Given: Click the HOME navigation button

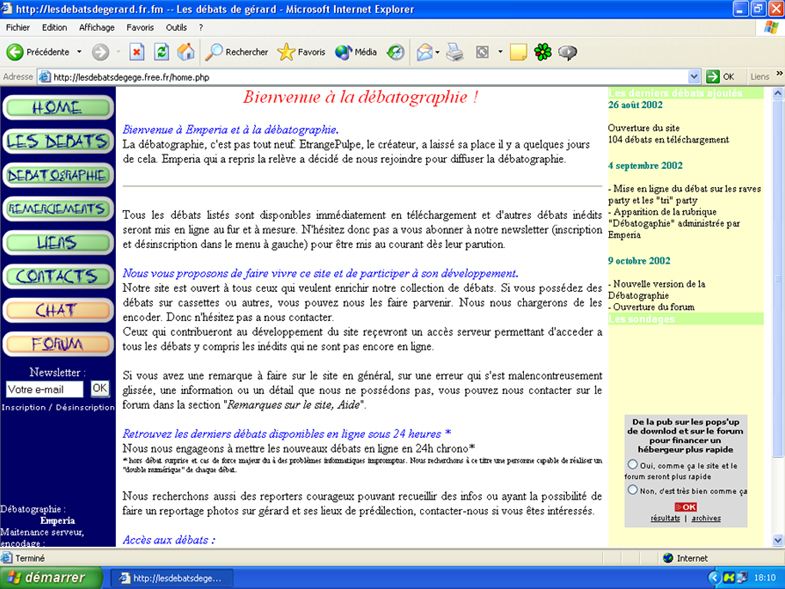Looking at the screenshot, I should point(58,107).
